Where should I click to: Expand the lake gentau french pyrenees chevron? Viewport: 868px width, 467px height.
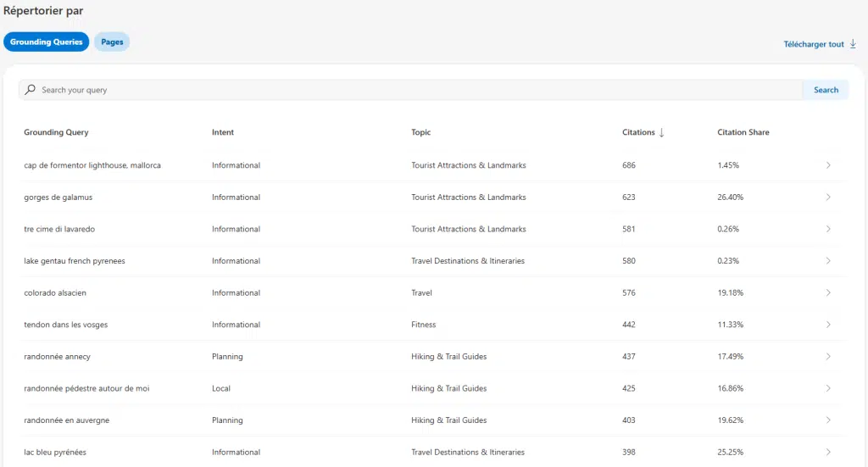click(x=828, y=260)
